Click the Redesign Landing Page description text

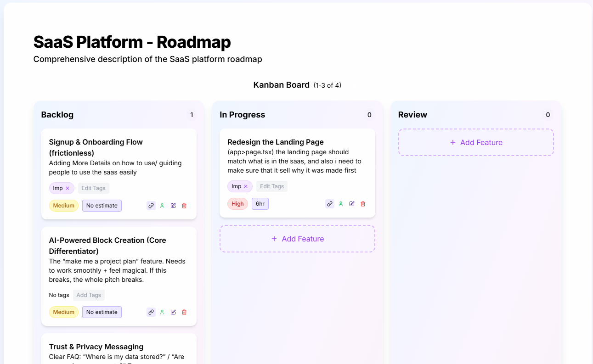pos(294,161)
